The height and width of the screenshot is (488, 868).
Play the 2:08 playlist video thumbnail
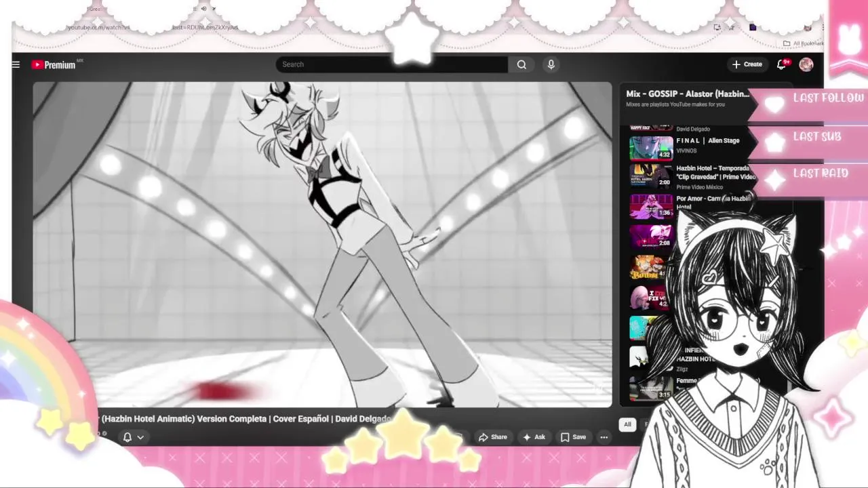pyautogui.click(x=651, y=236)
